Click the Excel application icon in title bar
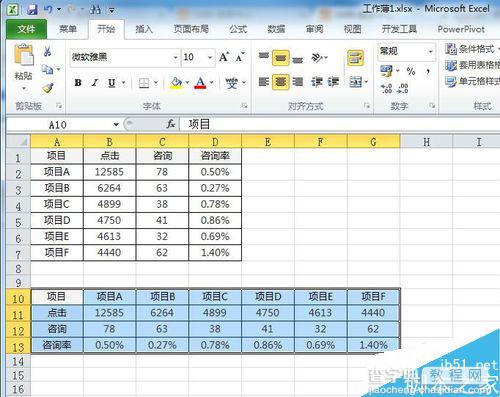Image resolution: width=500 pixels, height=397 pixels. pyautogui.click(x=13, y=9)
